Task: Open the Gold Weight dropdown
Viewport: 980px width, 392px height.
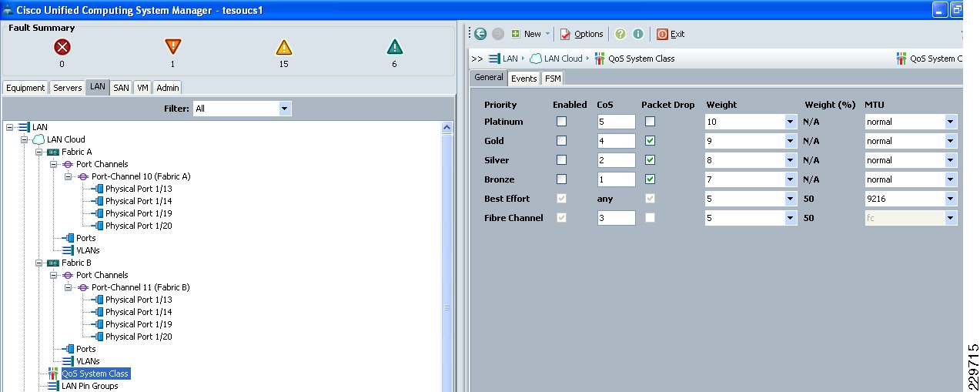Action: 790,141
